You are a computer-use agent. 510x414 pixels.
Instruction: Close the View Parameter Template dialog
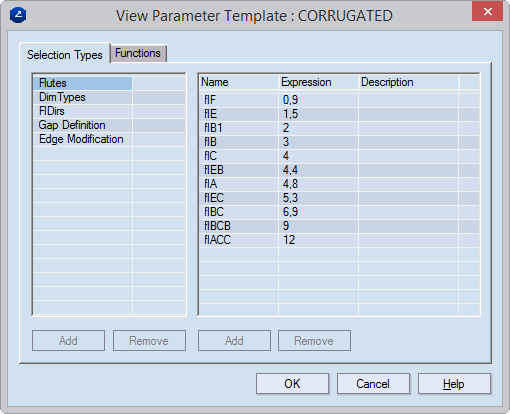point(487,12)
